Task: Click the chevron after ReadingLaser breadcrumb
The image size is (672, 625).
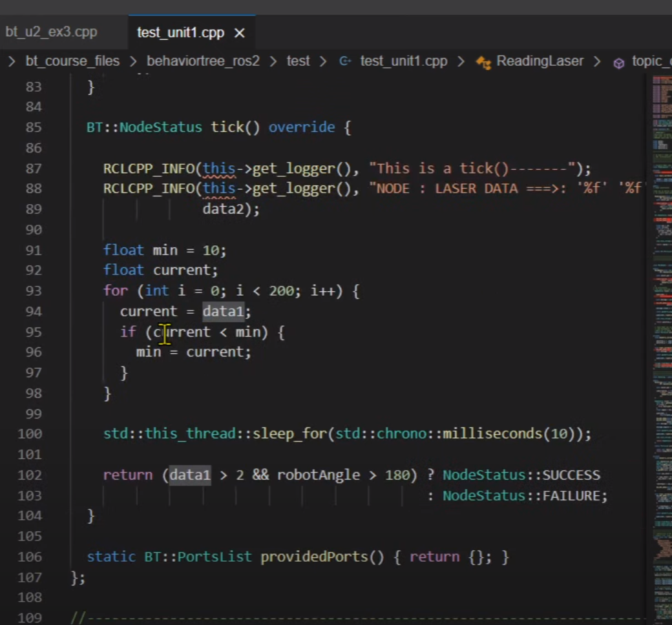Action: tap(598, 62)
